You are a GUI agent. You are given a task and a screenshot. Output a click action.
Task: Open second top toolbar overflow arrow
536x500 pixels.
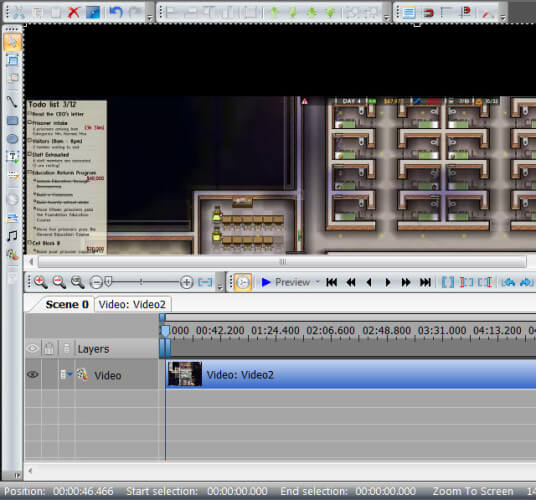[x=386, y=17]
